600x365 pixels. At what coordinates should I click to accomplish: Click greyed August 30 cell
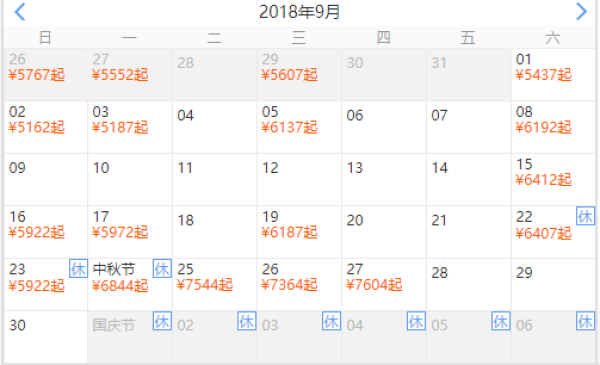[384, 75]
